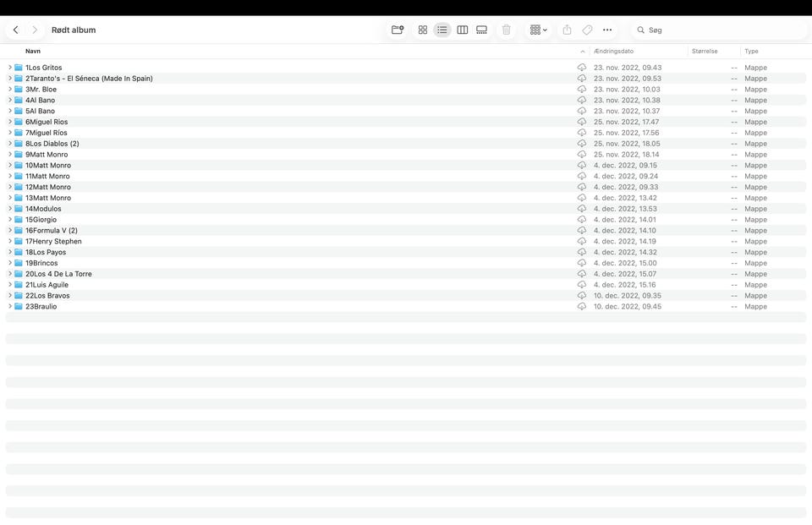Toggle sort direction arrow in Navn header

[583, 52]
